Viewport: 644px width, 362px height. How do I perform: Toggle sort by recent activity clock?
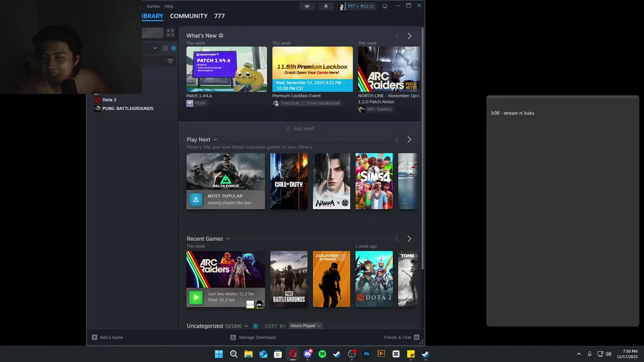tap(165, 48)
